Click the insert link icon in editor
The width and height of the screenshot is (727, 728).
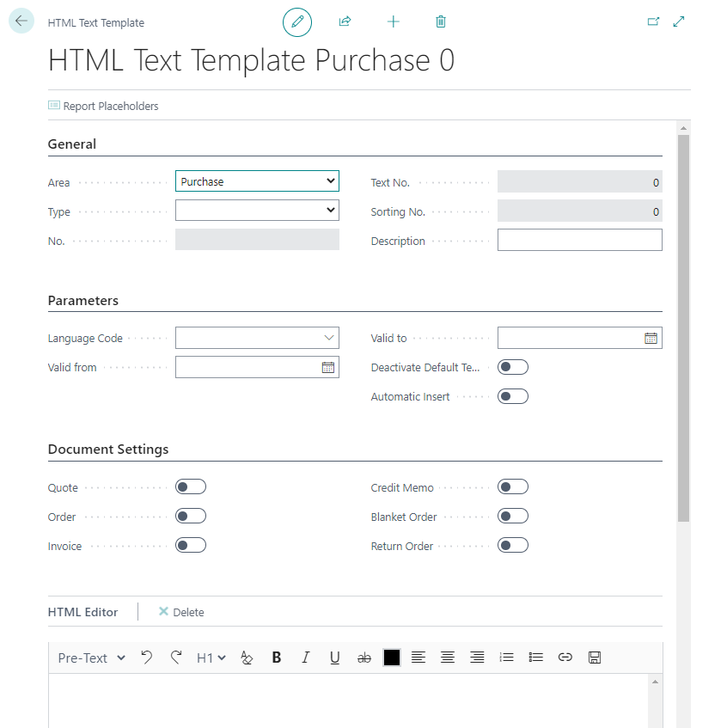(565, 658)
